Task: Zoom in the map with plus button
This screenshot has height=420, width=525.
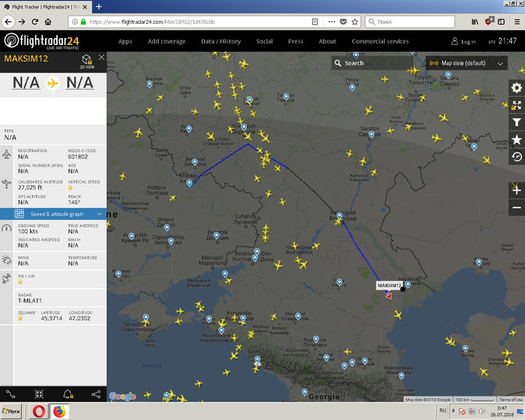Action: [x=517, y=190]
